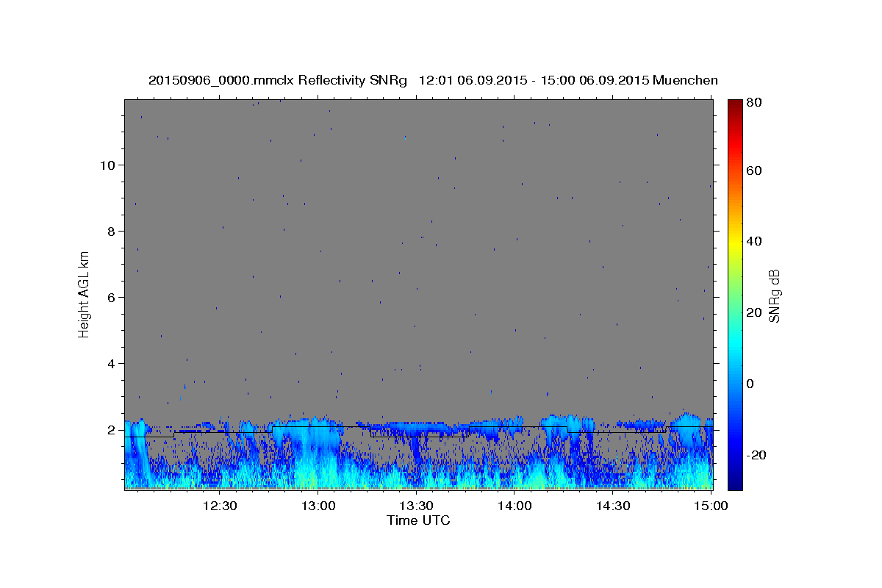Click the height tick label 10
This screenshot has width=882, height=588.
point(107,165)
